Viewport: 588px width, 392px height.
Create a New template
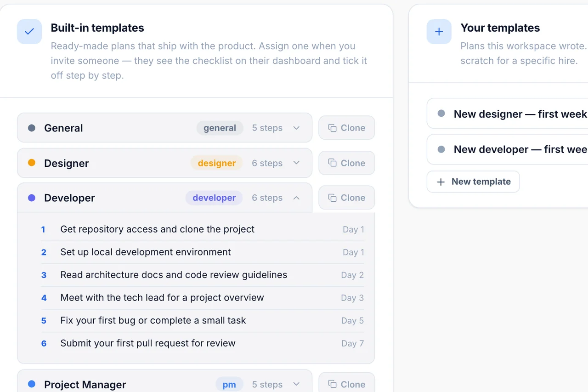(x=473, y=182)
